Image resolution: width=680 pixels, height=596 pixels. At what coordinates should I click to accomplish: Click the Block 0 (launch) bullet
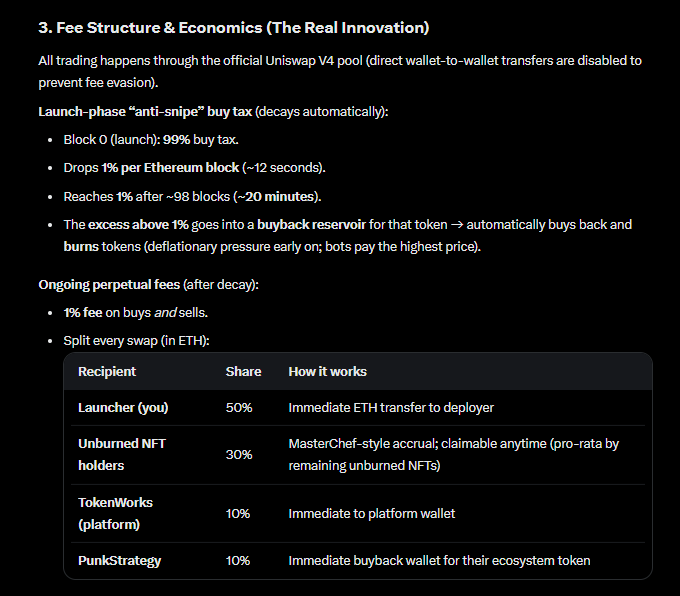click(151, 140)
